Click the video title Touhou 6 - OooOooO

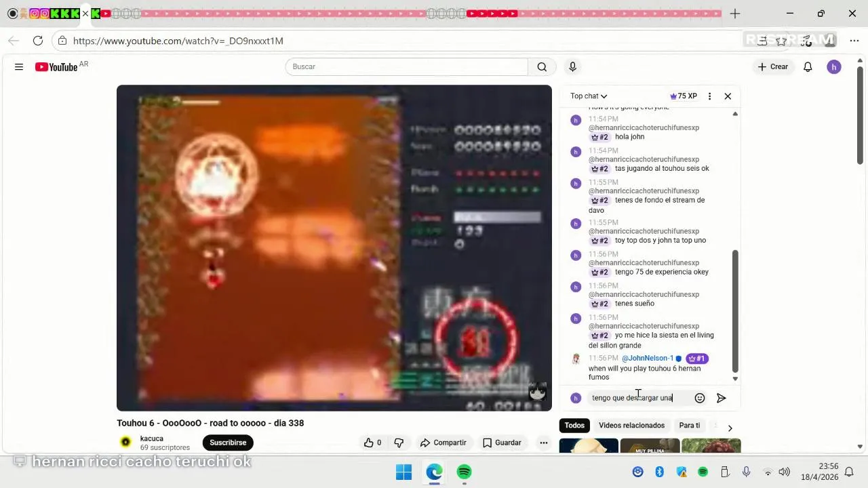click(210, 423)
